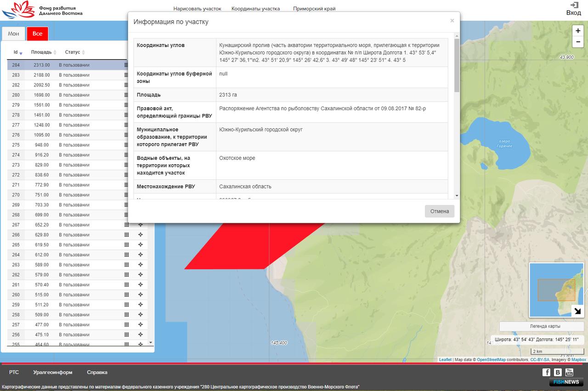
Task: Sort the table by Id column
Action: (x=18, y=52)
